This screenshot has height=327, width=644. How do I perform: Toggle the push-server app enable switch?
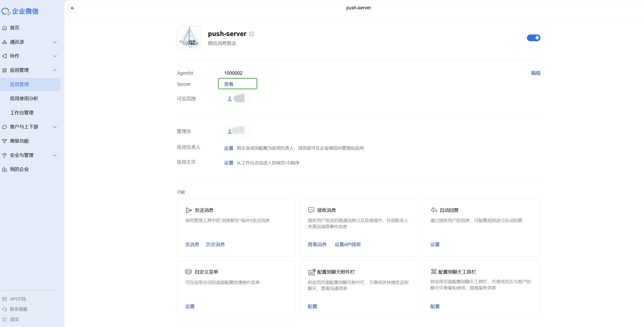533,38
